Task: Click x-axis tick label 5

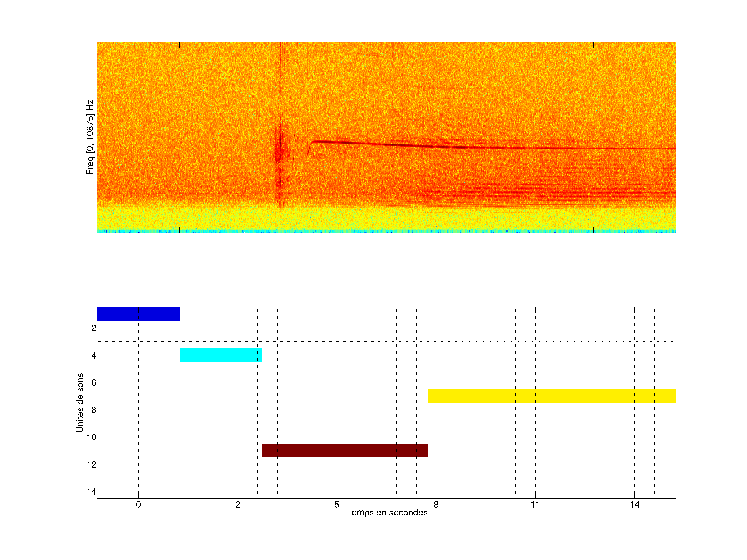Action: 337,505
